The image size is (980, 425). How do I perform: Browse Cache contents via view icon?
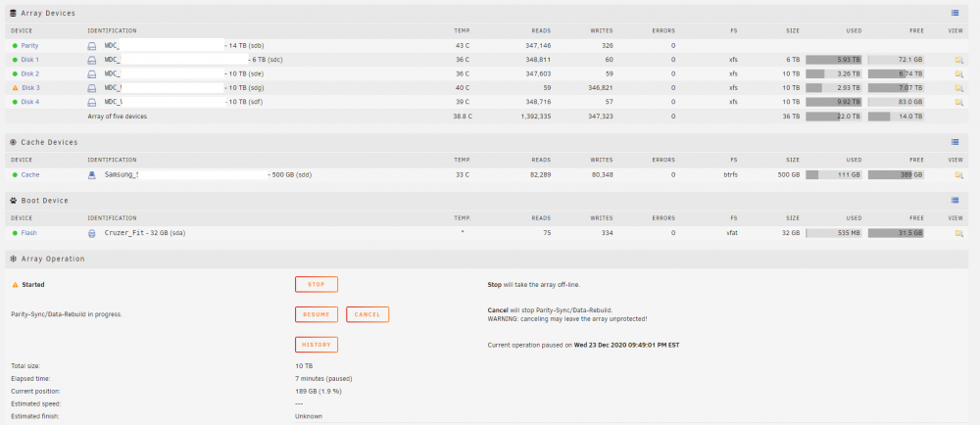pos(958,174)
